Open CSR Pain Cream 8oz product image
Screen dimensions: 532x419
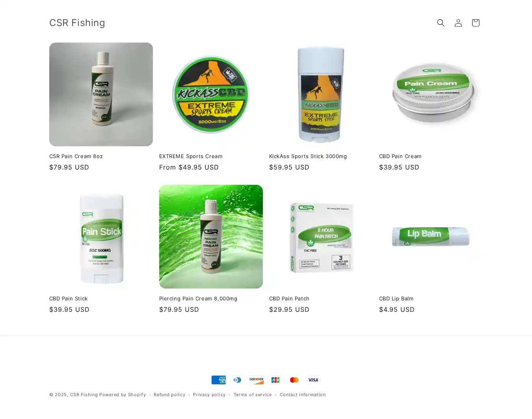click(x=101, y=94)
